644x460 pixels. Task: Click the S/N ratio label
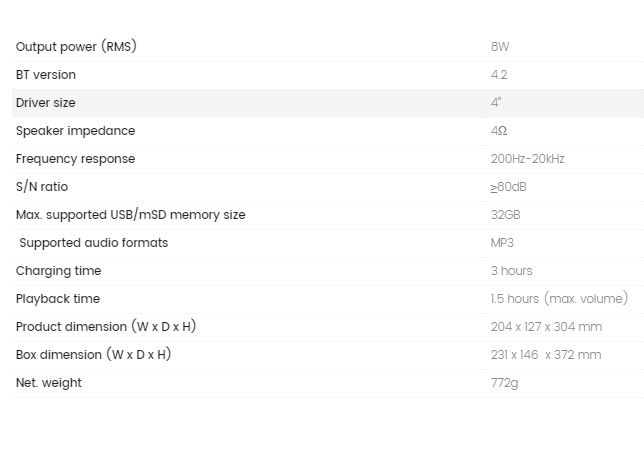click(x=42, y=187)
